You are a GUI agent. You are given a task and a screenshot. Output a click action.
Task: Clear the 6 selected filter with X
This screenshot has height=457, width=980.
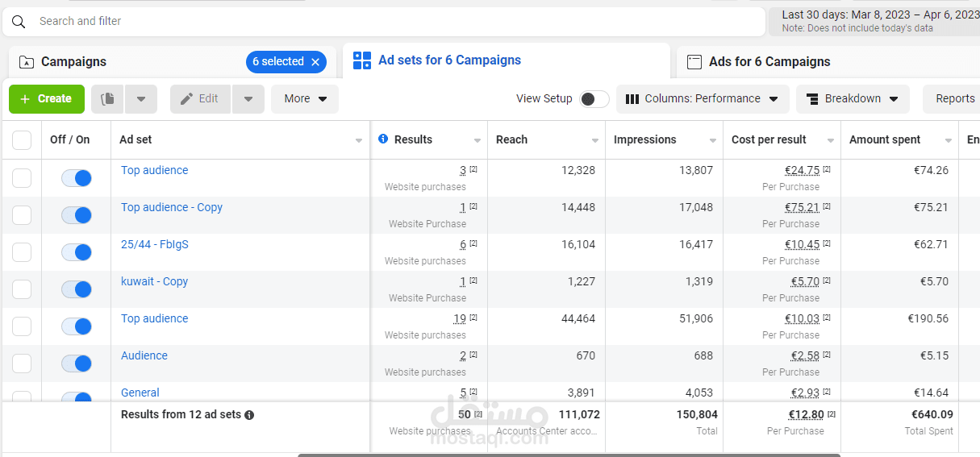315,62
